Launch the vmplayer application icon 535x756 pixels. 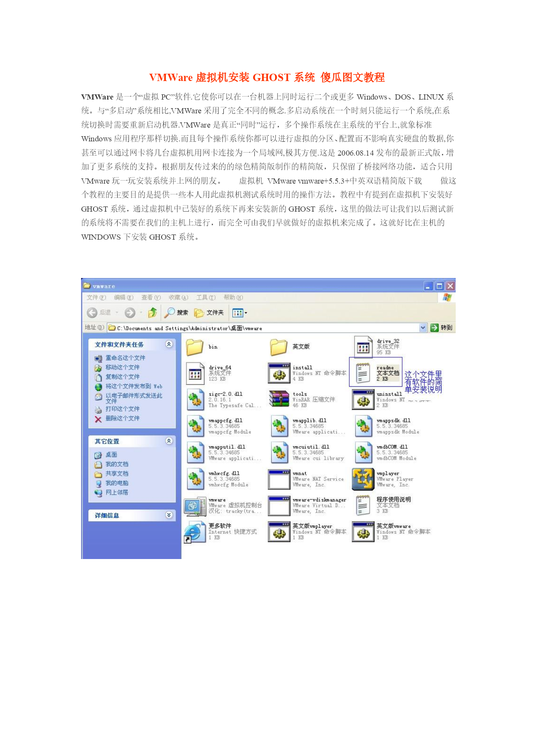(363, 479)
